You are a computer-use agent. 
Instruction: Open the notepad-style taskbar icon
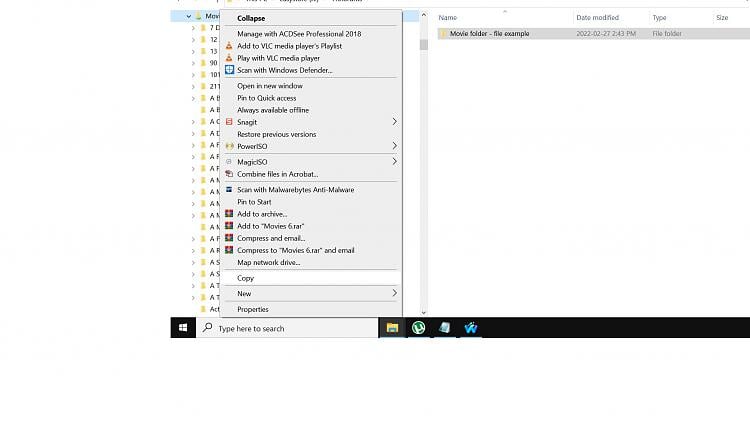pyautogui.click(x=444, y=328)
